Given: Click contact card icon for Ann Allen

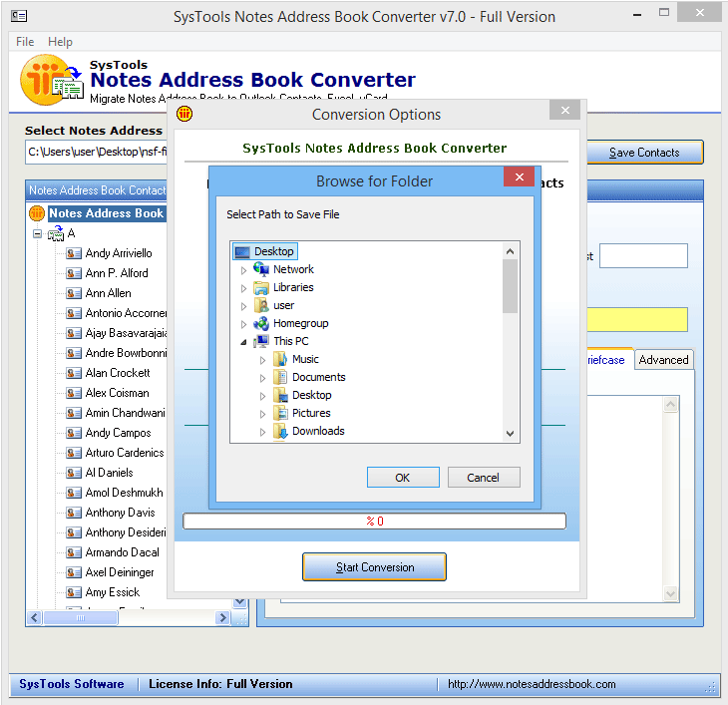Looking at the screenshot, I should click(x=74, y=293).
